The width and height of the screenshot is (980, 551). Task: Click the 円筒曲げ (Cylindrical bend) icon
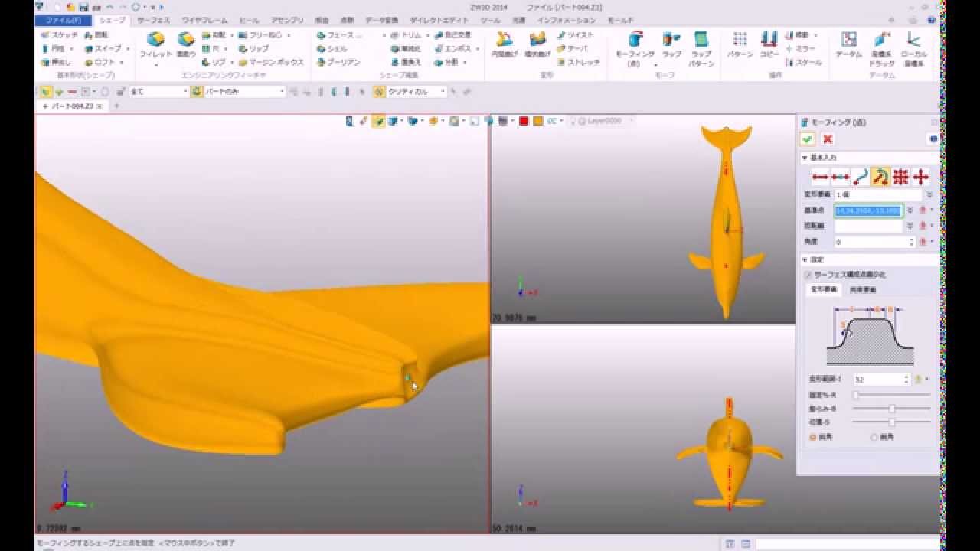click(503, 44)
